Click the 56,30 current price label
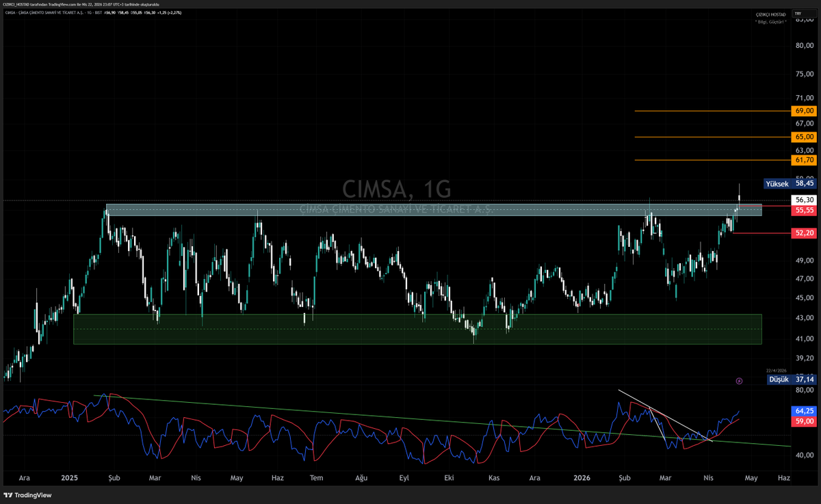The height and width of the screenshot is (504, 821). [804, 200]
